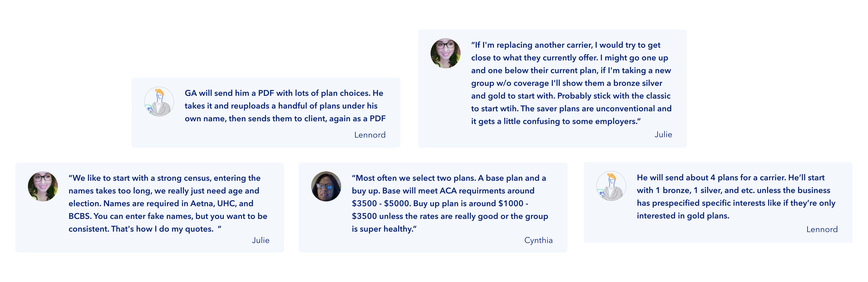Click the line "interested in gold plans."
Image resolution: width=868 pixels, height=282 pixels.
pos(683,216)
